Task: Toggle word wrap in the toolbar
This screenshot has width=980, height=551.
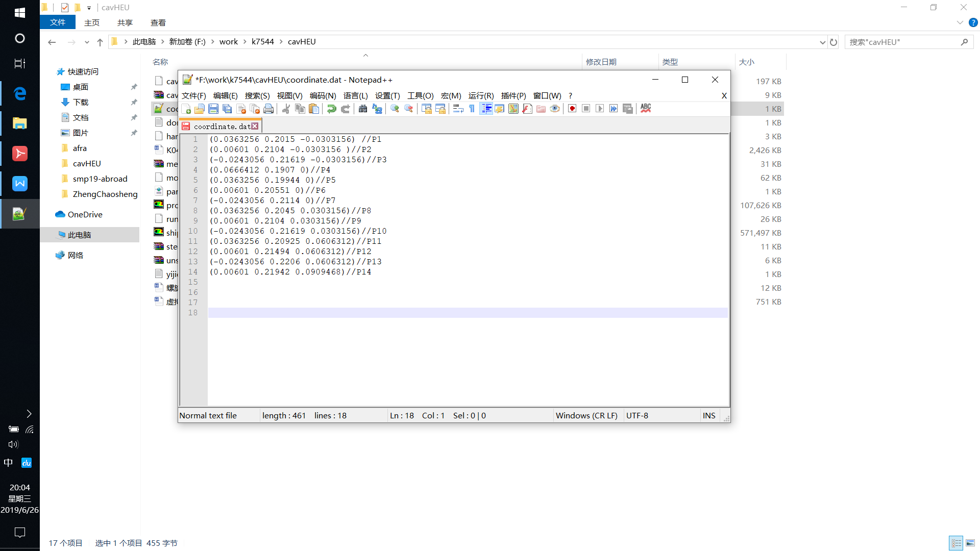Action: point(458,109)
